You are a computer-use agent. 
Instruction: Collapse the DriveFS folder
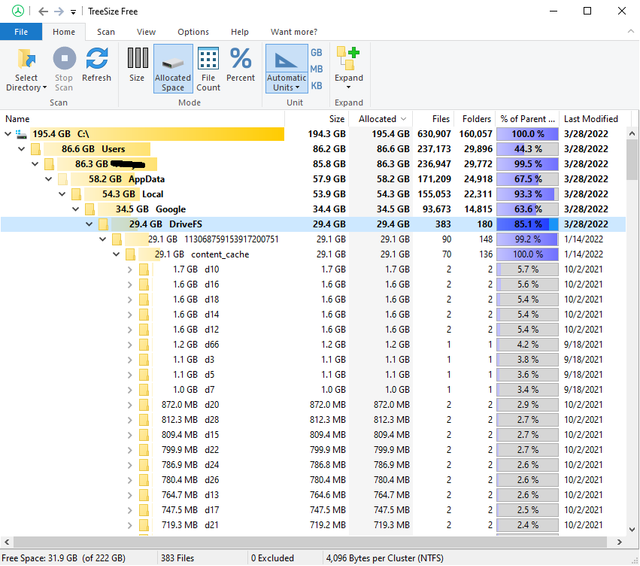[89, 224]
